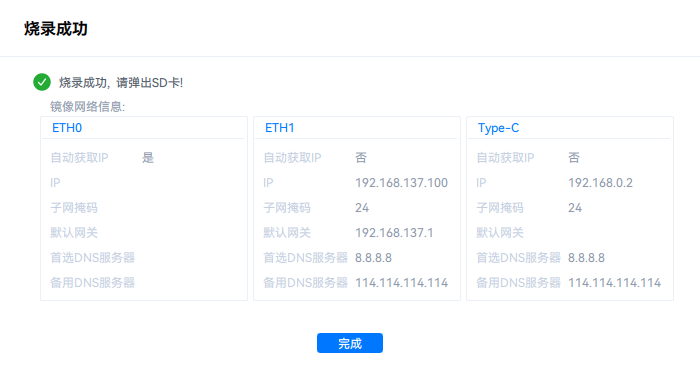Click Type-C backup DNS 114.114.114.114

614,283
